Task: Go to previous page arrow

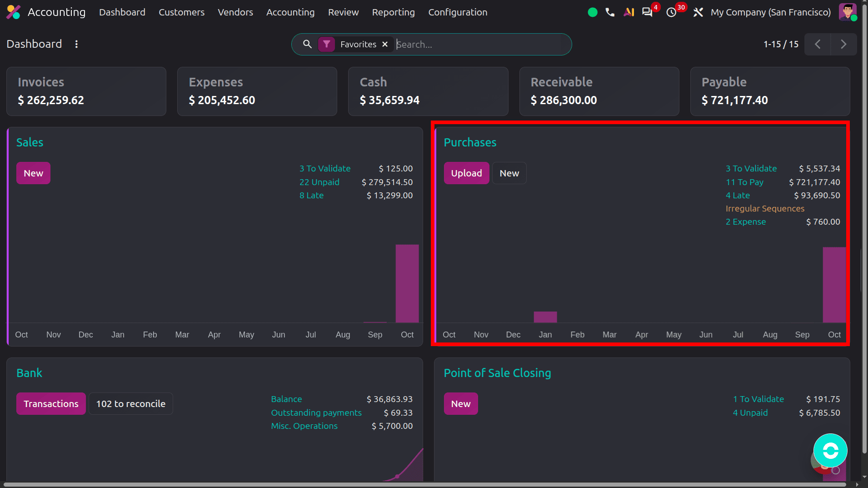Action: point(818,44)
